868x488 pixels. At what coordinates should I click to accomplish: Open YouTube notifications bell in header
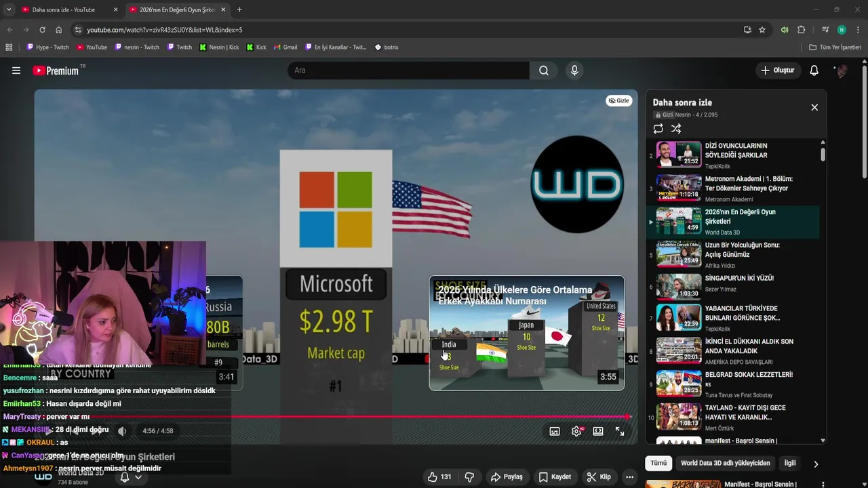814,70
